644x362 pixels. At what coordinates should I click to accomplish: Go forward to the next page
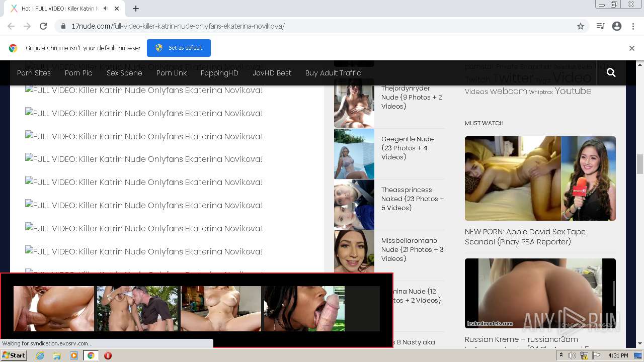click(x=27, y=26)
